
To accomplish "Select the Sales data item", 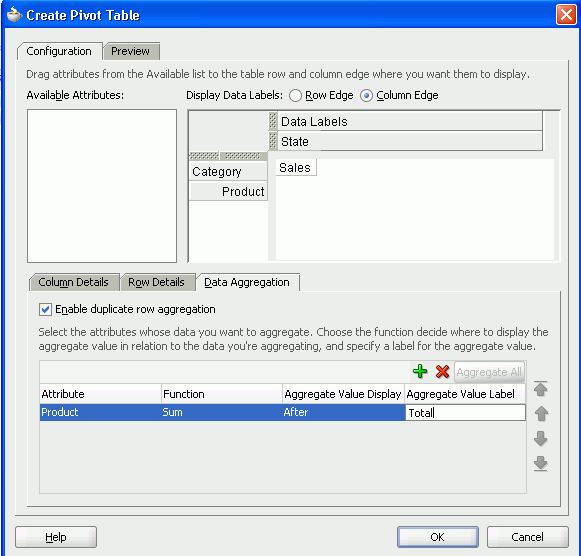I will pos(296,168).
